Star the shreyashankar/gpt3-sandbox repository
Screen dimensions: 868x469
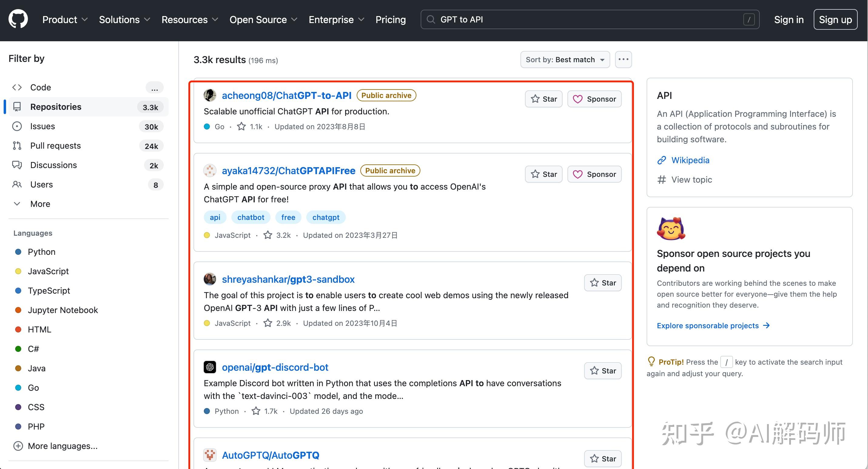(603, 283)
